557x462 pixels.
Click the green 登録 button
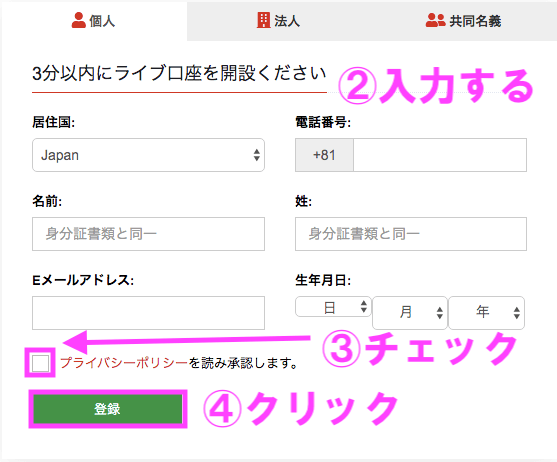[x=108, y=409]
